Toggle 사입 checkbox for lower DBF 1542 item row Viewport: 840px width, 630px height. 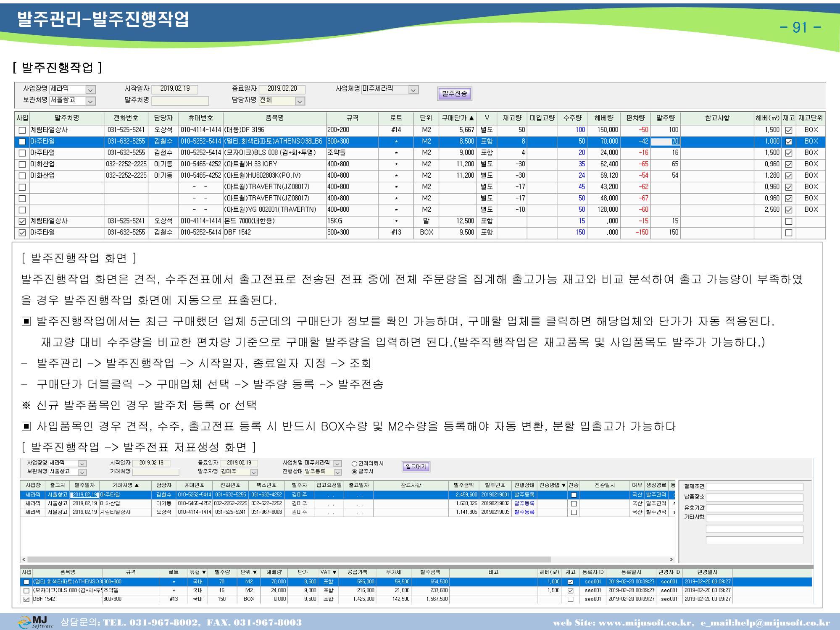click(26, 599)
